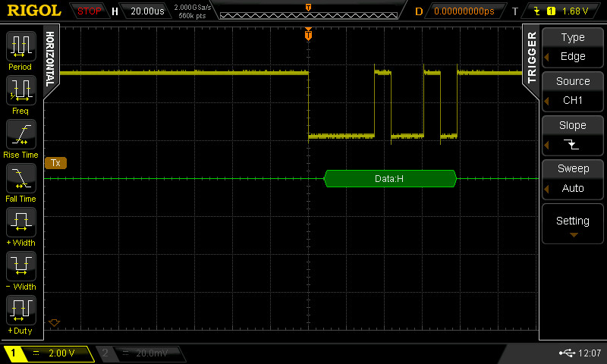Image resolution: width=607 pixels, height=364 pixels.
Task: Expand the trigger Setting submenu
Action: pos(572,224)
